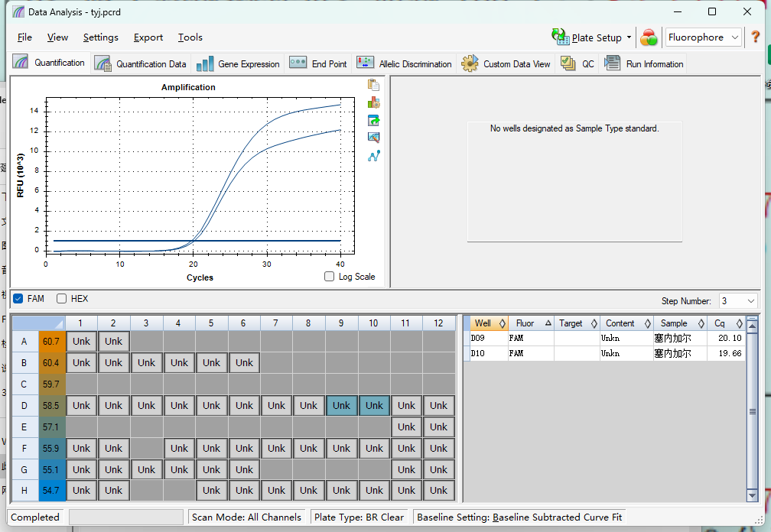Viewport: 771px width, 532px height.
Task: Click the QC checkmark icon
Action: point(568,63)
